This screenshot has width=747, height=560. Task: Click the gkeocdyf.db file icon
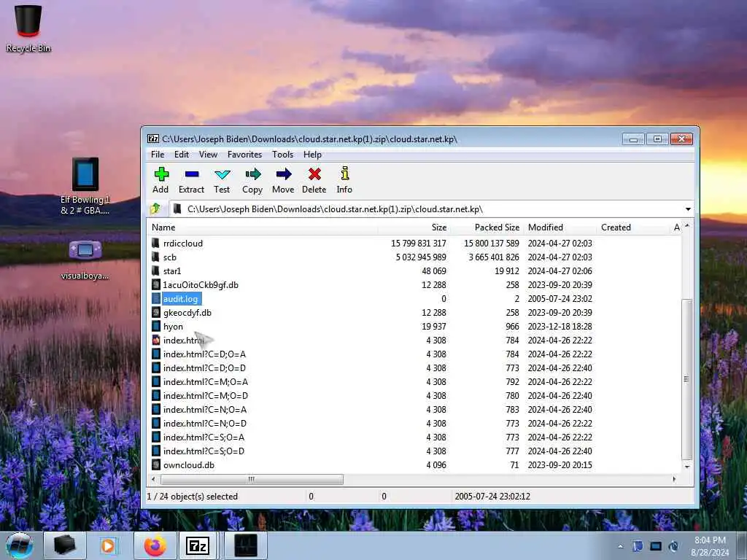tap(156, 312)
